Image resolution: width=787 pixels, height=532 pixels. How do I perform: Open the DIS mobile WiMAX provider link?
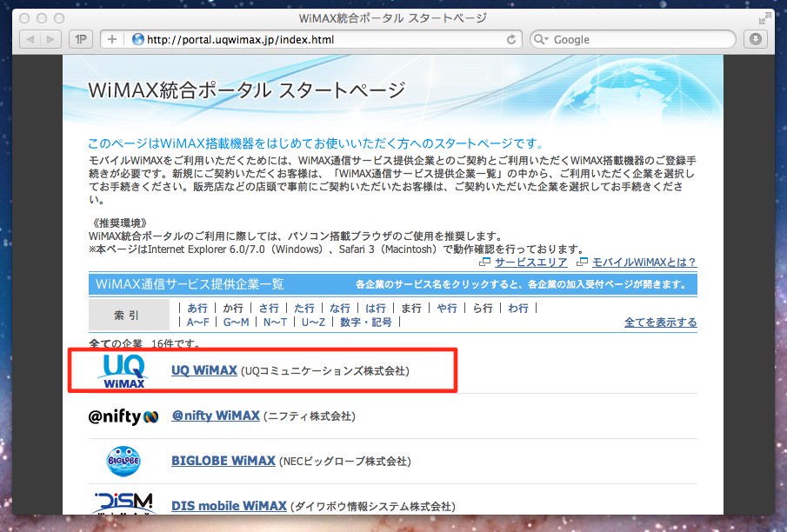[x=229, y=506]
